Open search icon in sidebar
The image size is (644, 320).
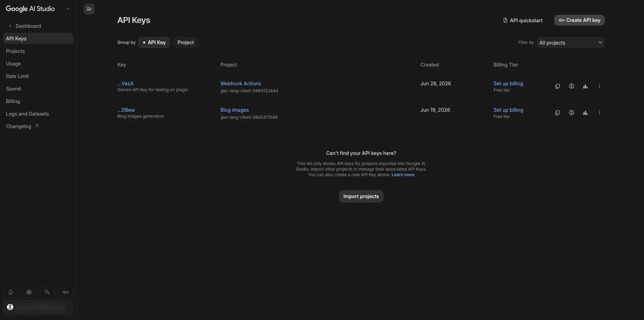[x=47, y=292]
